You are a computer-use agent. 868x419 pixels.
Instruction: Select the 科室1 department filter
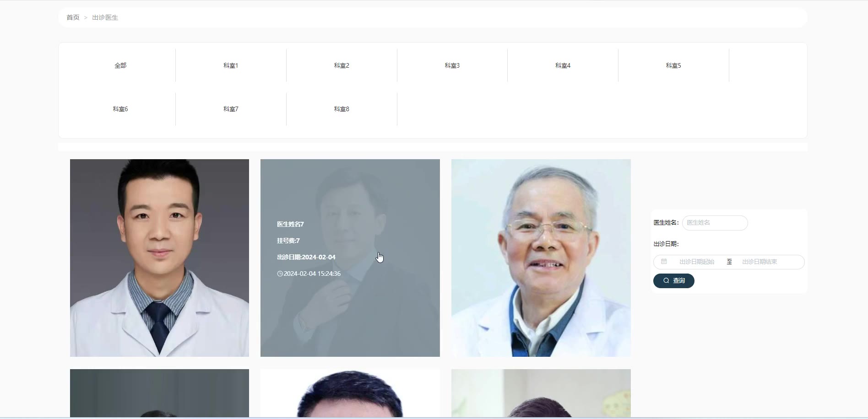tap(231, 65)
